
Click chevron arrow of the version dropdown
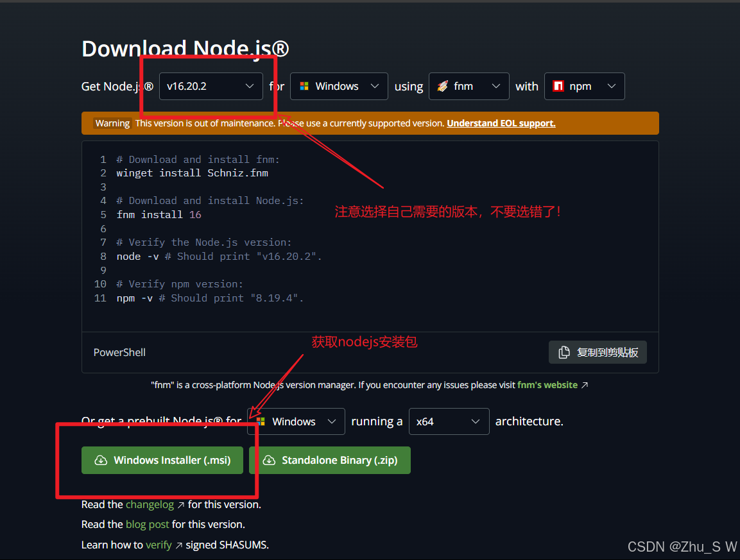tap(249, 87)
